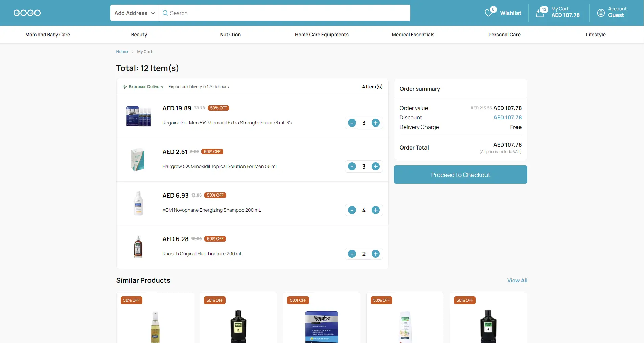Open the yellow spray bottle similar product
The height and width of the screenshot is (343, 644).
tap(155, 318)
